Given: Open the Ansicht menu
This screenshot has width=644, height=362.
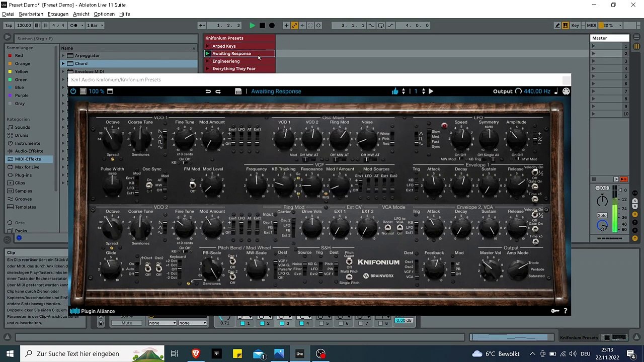Looking at the screenshot, I should click(81, 14).
